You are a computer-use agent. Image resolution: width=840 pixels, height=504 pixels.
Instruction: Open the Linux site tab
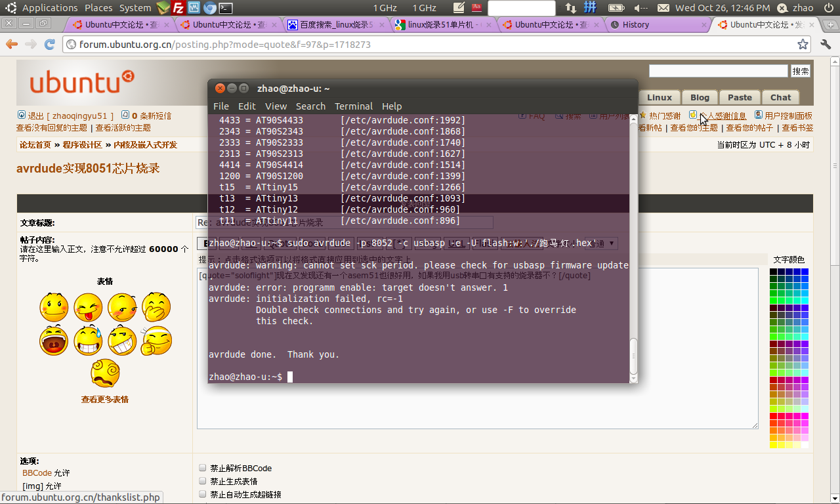(x=660, y=97)
